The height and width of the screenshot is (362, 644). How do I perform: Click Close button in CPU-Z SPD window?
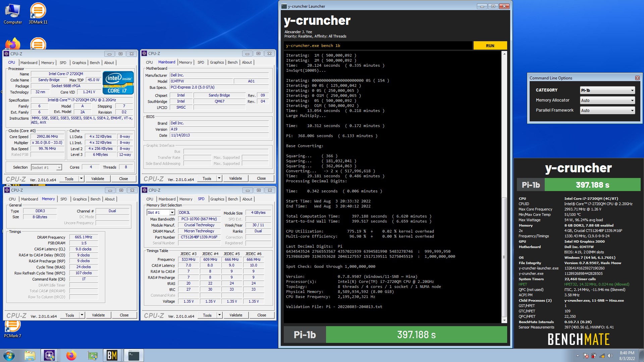coord(262,315)
